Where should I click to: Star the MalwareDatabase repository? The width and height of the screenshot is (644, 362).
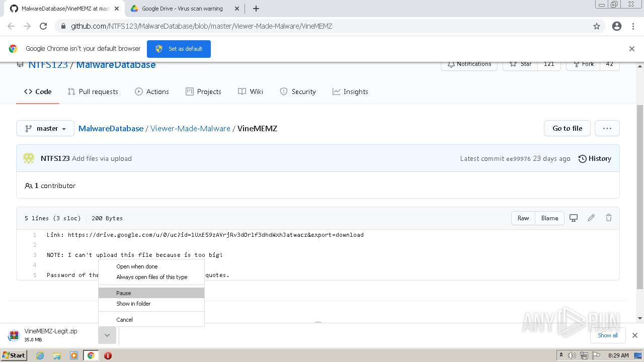tap(520, 64)
